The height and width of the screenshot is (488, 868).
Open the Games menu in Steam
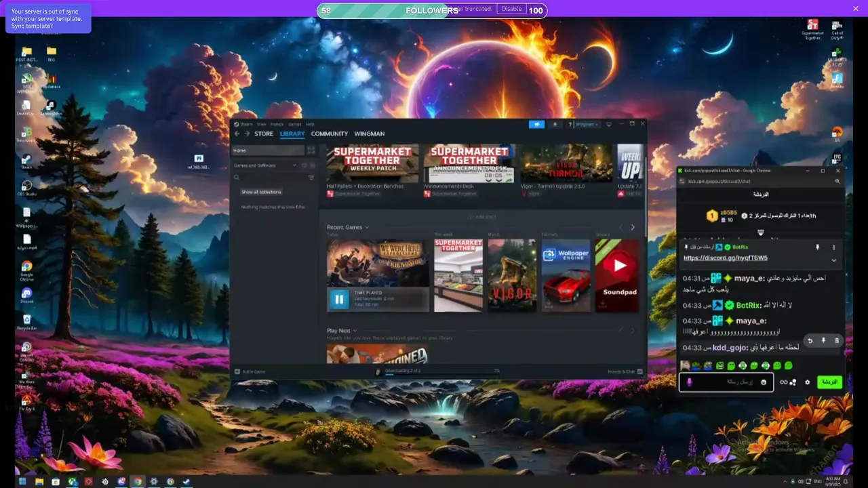pyautogui.click(x=295, y=124)
